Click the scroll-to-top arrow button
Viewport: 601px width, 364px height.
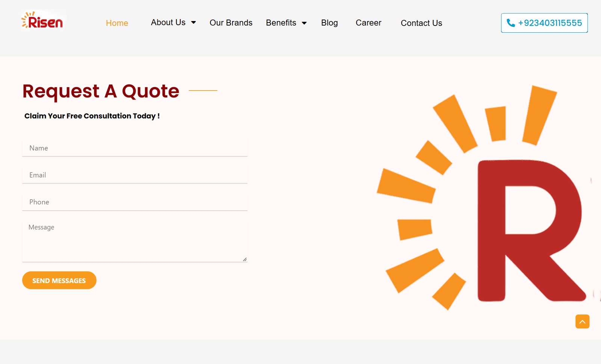pyautogui.click(x=582, y=322)
